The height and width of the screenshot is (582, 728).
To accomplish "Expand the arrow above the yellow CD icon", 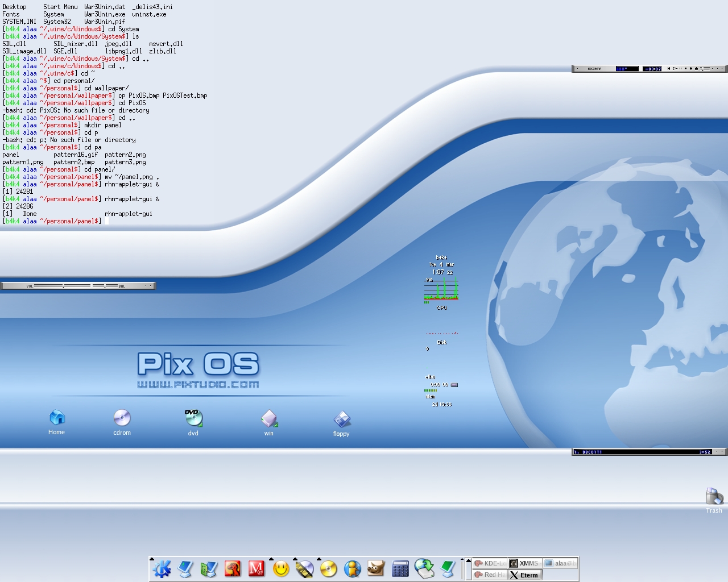I will (x=318, y=559).
